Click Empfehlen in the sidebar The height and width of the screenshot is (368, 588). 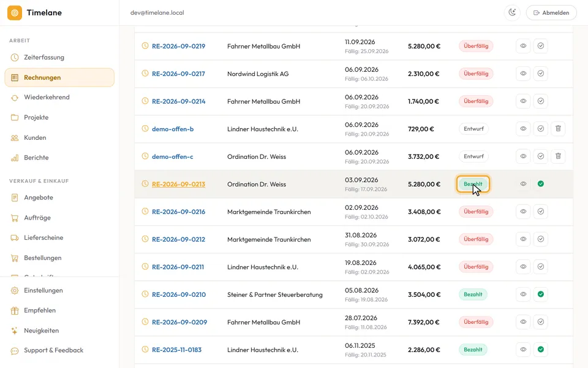[x=59, y=310]
